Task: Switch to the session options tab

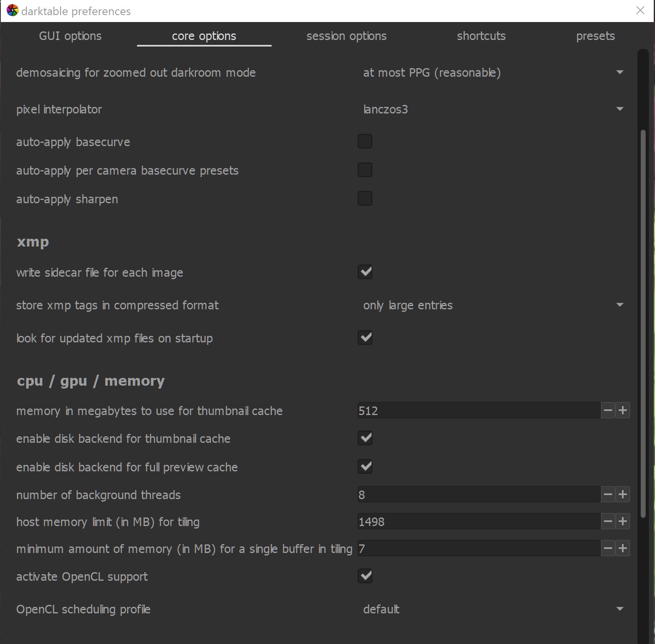Action: (346, 36)
